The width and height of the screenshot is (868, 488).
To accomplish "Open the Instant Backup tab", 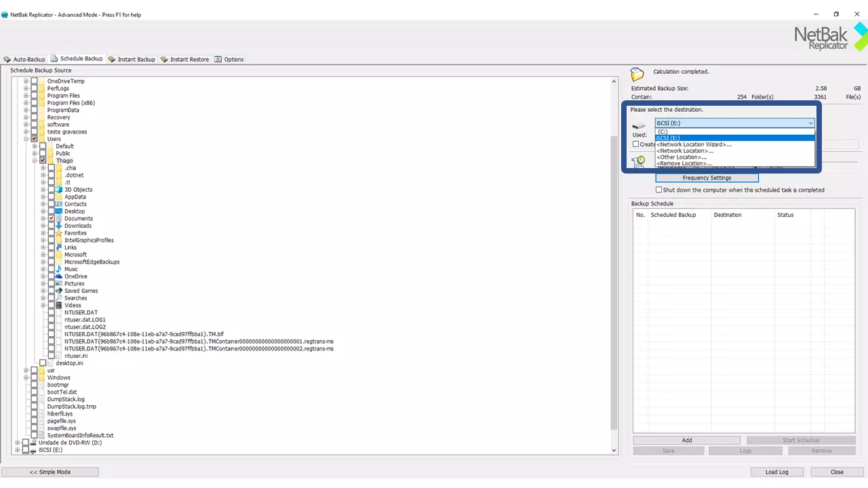I will click(x=132, y=59).
